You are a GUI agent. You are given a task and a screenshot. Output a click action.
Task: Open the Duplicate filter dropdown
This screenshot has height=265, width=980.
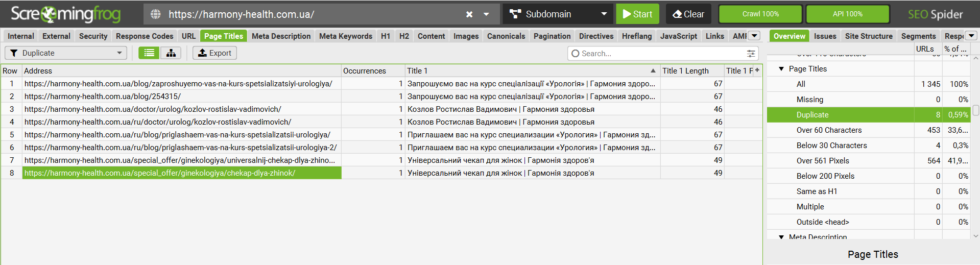[x=66, y=53]
